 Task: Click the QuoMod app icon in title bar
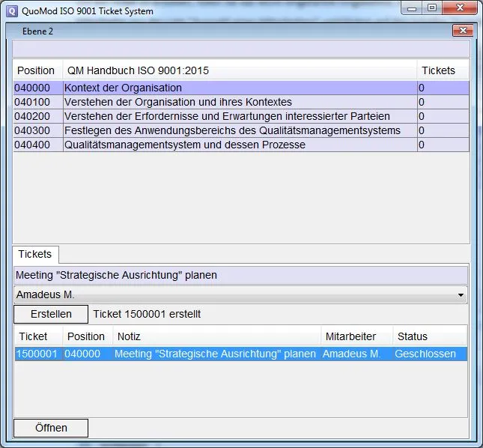(11, 11)
